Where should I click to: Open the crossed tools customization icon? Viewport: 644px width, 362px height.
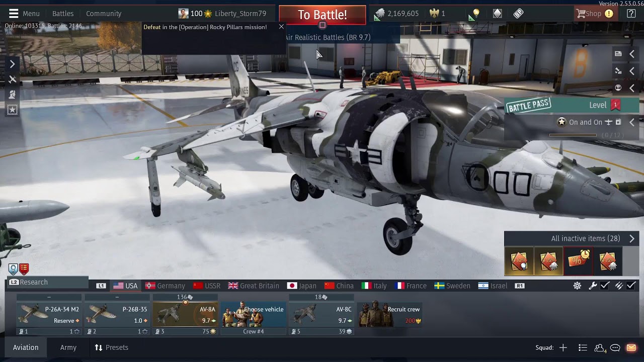[13, 79]
